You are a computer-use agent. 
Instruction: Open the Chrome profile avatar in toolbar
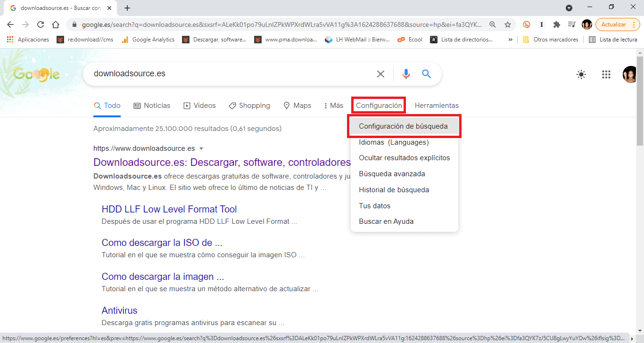[x=586, y=24]
